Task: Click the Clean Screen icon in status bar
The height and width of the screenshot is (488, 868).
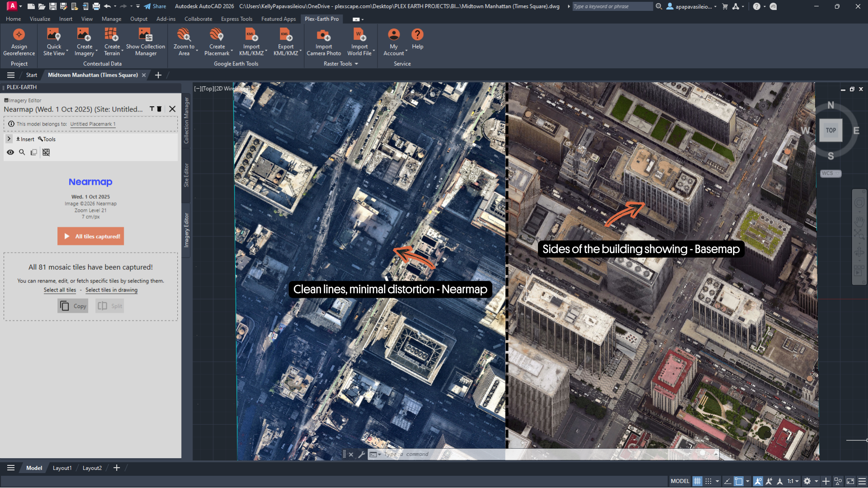Action: pyautogui.click(x=850, y=481)
